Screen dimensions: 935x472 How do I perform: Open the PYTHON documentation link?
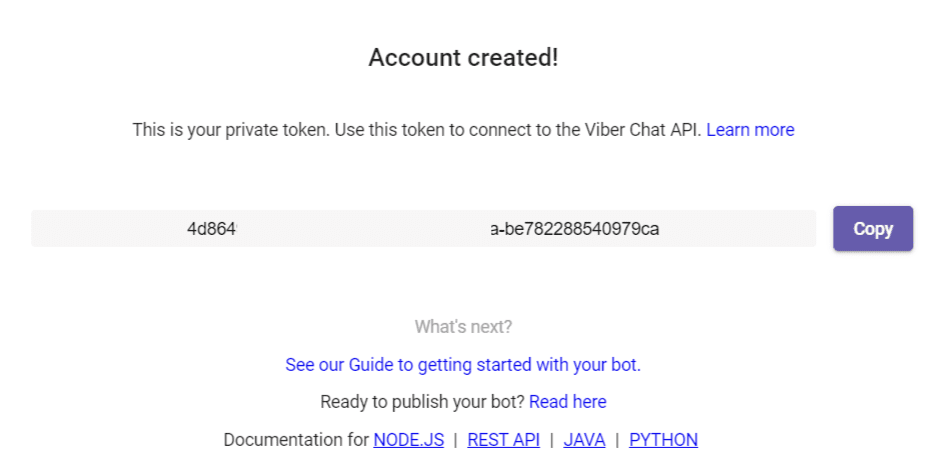[663, 440]
